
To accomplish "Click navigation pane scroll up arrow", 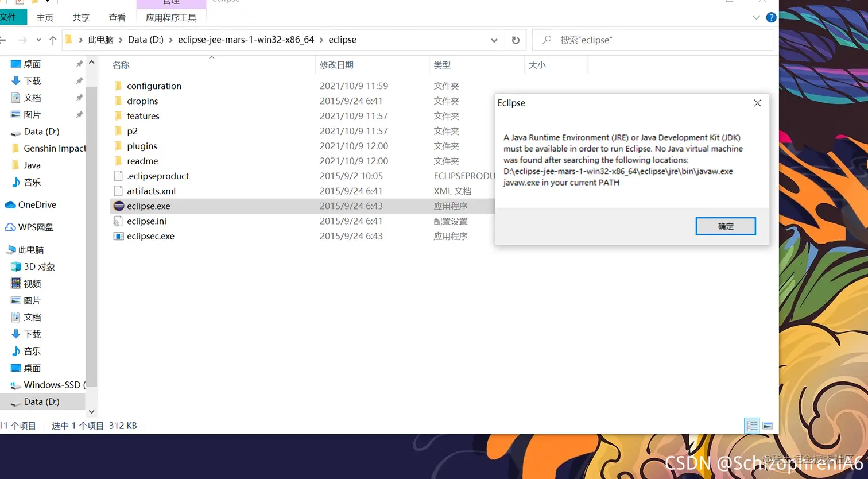I will pos(91,63).
